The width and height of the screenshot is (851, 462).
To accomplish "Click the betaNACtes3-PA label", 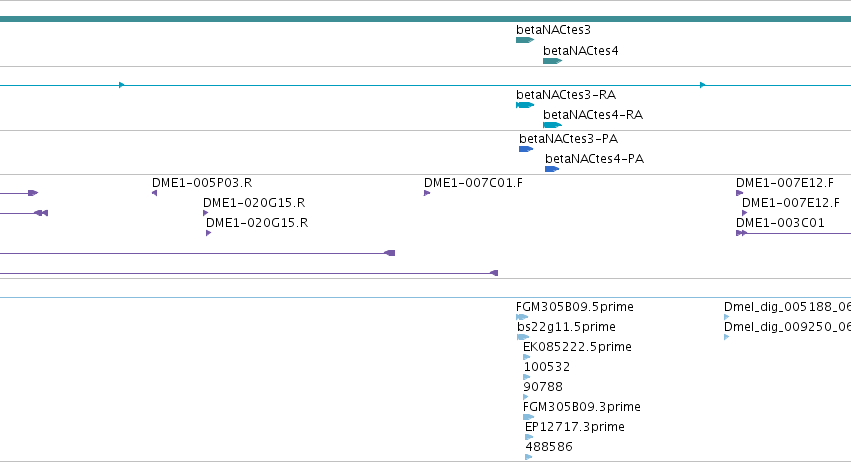I will tap(568, 138).
